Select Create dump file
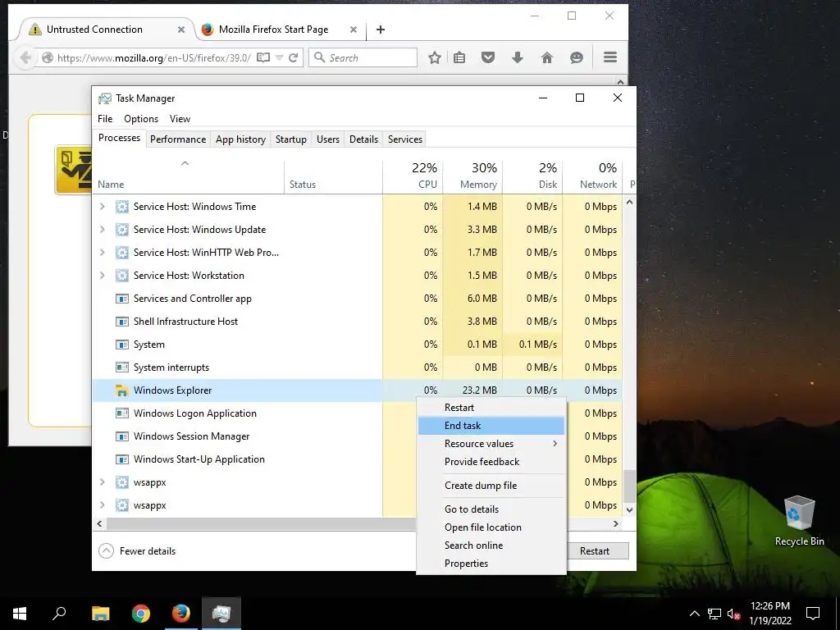The height and width of the screenshot is (630, 840). coord(491,486)
